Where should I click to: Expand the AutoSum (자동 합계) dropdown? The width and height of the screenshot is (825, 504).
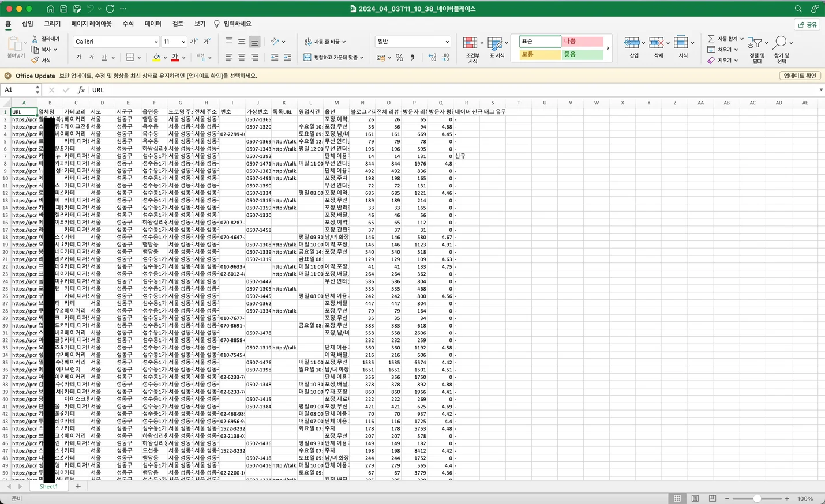[742, 39]
